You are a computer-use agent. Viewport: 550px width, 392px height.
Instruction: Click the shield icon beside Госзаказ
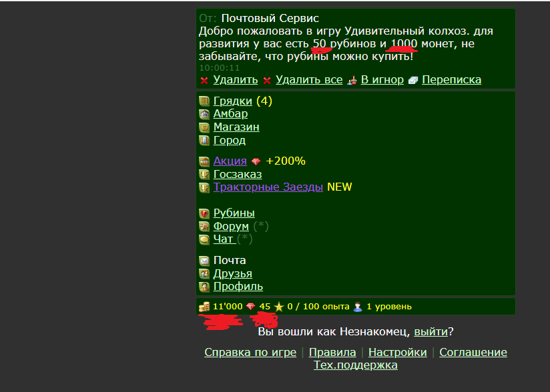204,175
